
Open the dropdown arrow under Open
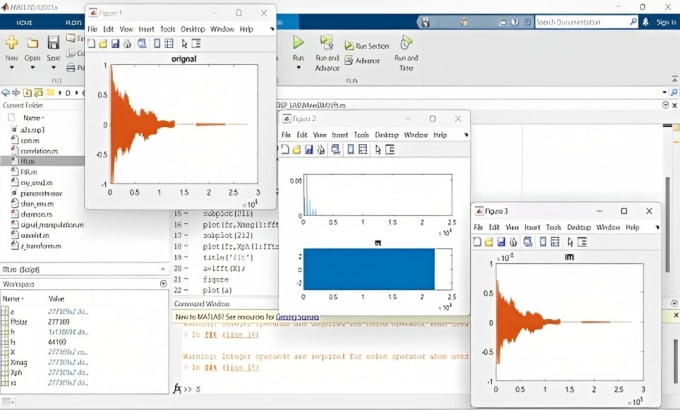pos(33,67)
